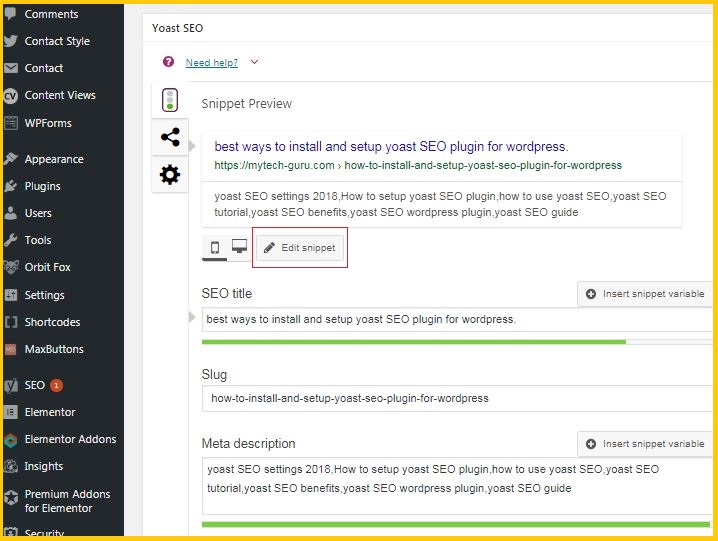The image size is (718, 541).
Task: Click the Yoast SEO panel heading
Action: point(177,28)
